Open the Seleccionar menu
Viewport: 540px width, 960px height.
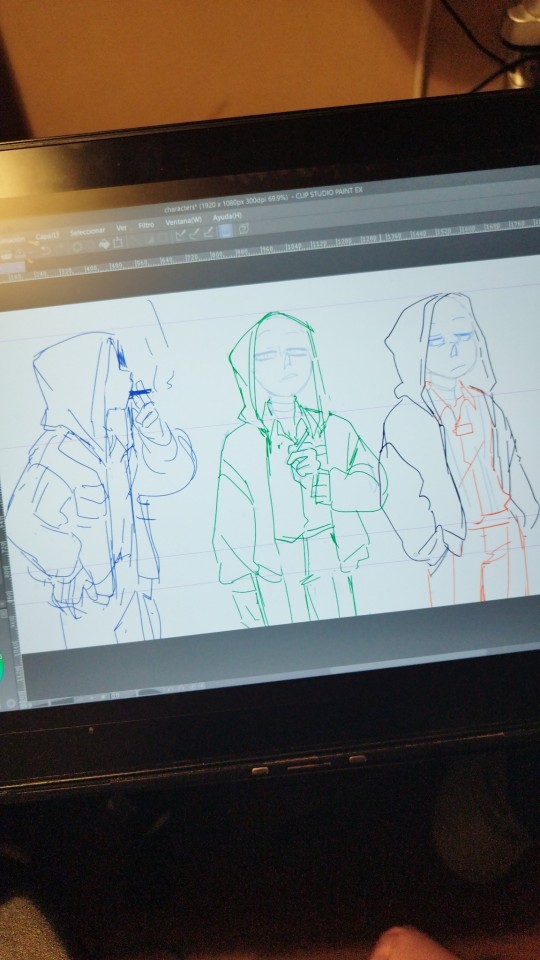click(x=87, y=231)
